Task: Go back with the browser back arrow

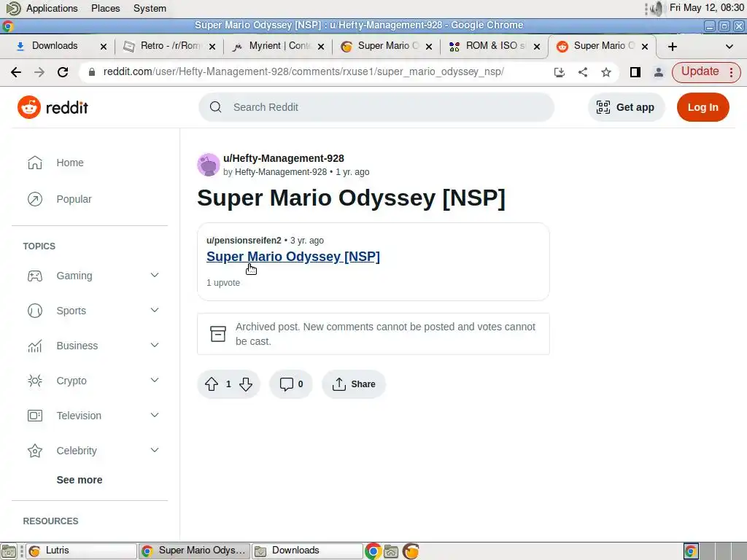Action: [16, 72]
